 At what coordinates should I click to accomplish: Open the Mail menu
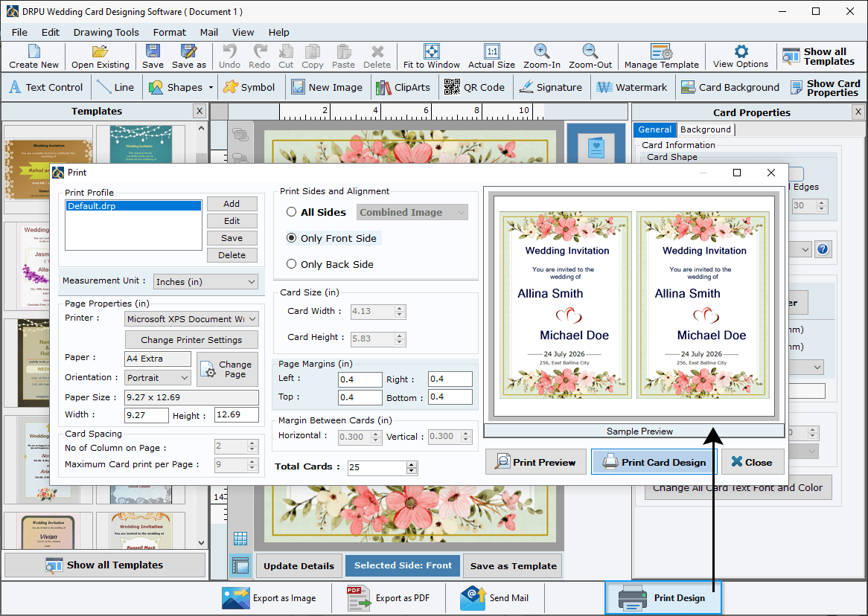pos(208,32)
